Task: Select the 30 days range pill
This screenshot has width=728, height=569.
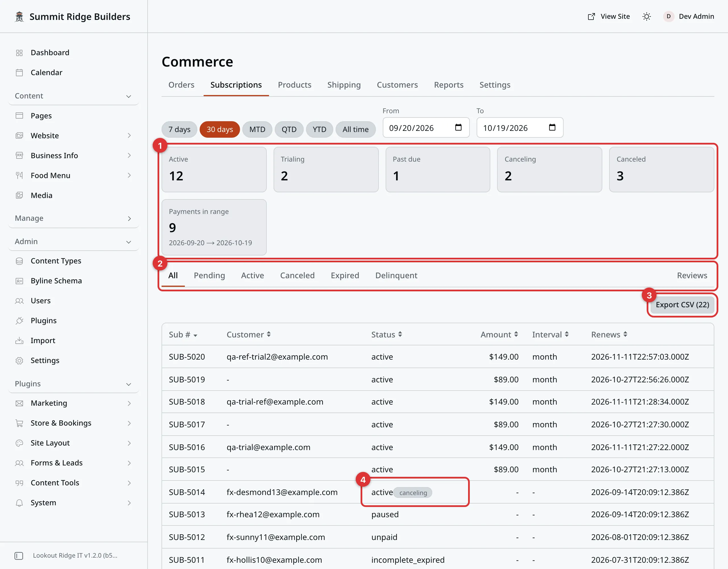Action: [220, 129]
